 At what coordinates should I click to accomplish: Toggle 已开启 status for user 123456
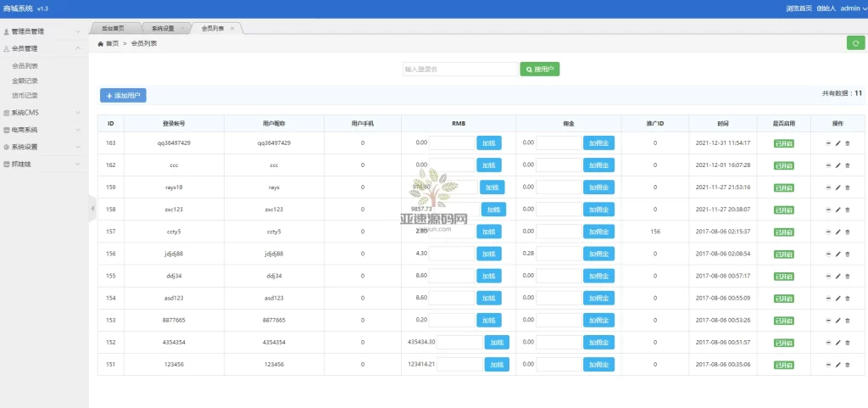click(783, 365)
